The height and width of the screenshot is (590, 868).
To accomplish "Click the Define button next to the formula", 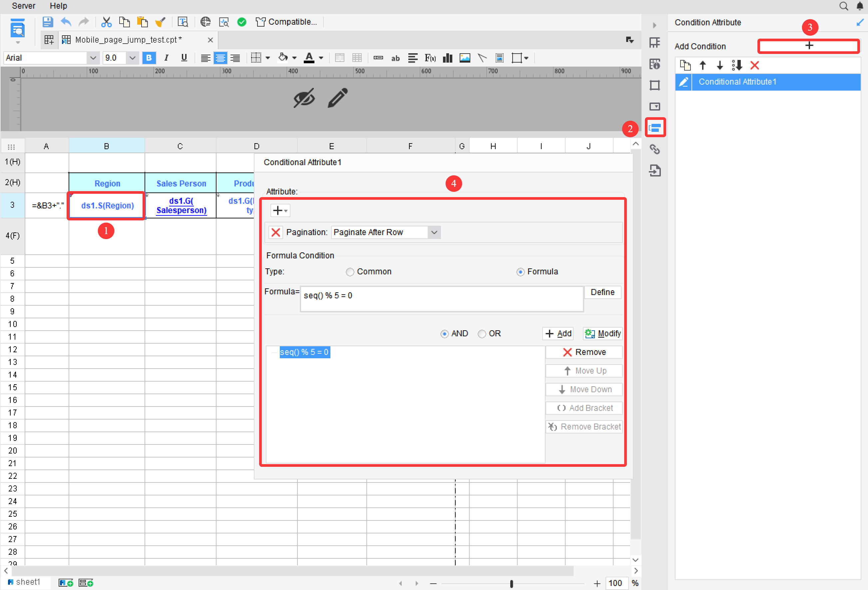I will [603, 292].
